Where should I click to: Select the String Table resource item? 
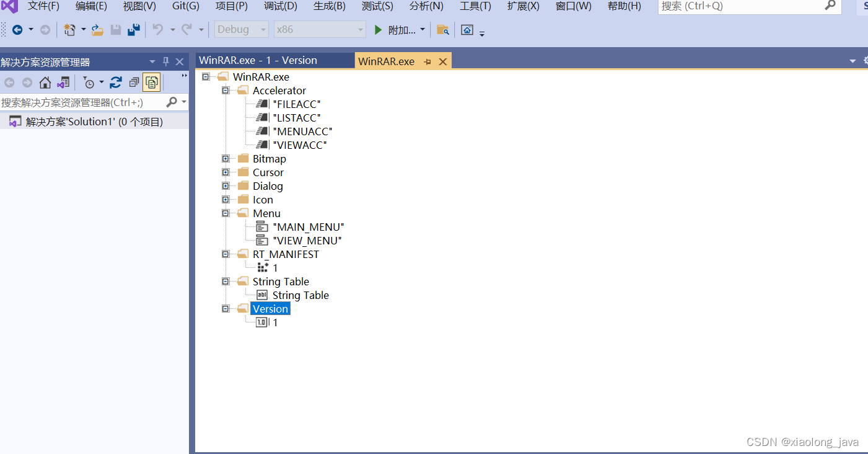[300, 295]
